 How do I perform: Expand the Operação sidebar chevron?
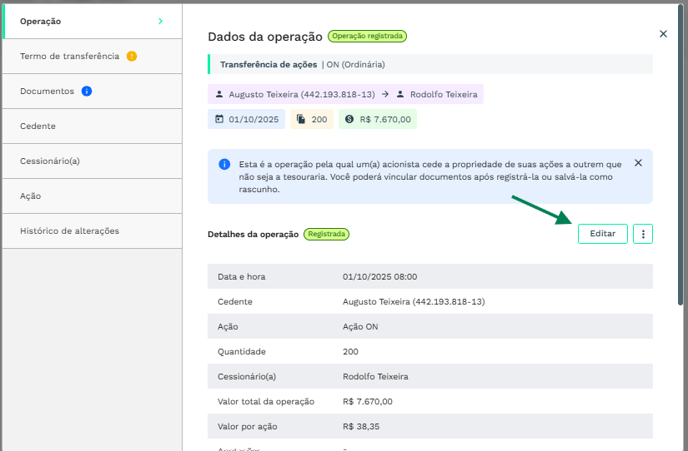pos(160,21)
